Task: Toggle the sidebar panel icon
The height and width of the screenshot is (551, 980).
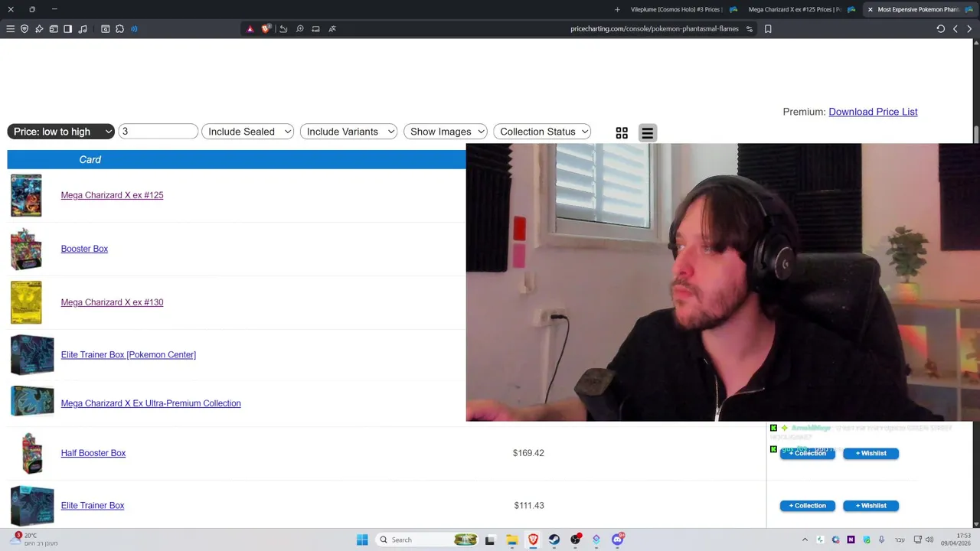Action: [x=68, y=29]
